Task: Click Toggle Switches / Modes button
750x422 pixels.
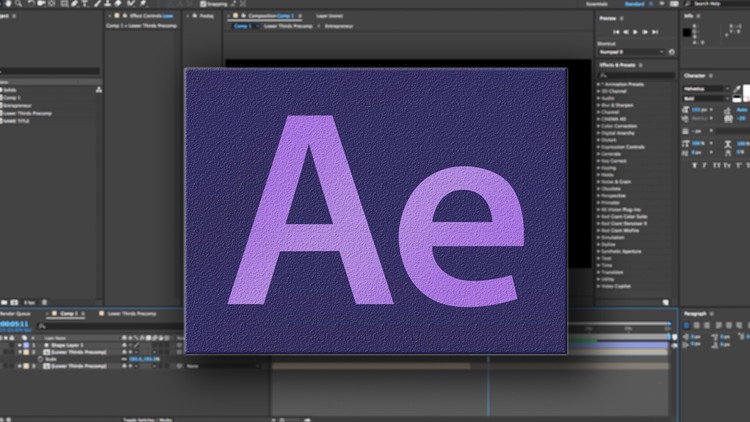Action: click(147, 420)
